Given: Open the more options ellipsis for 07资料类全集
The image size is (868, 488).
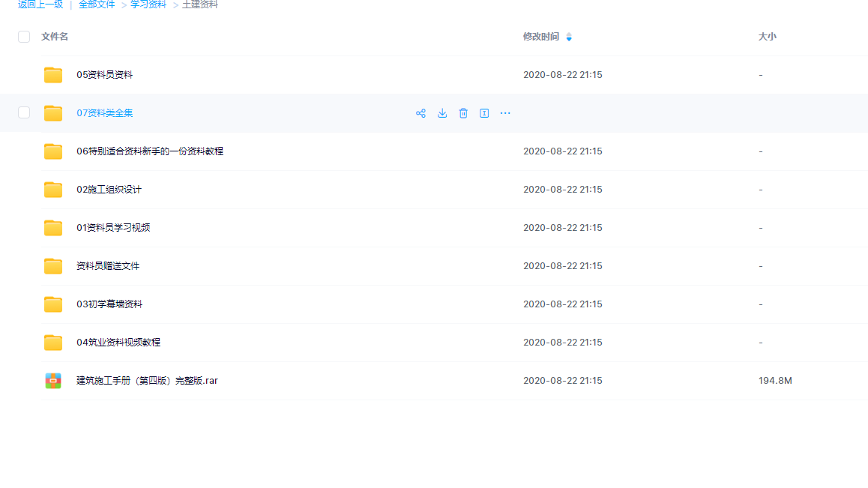Looking at the screenshot, I should (x=505, y=113).
